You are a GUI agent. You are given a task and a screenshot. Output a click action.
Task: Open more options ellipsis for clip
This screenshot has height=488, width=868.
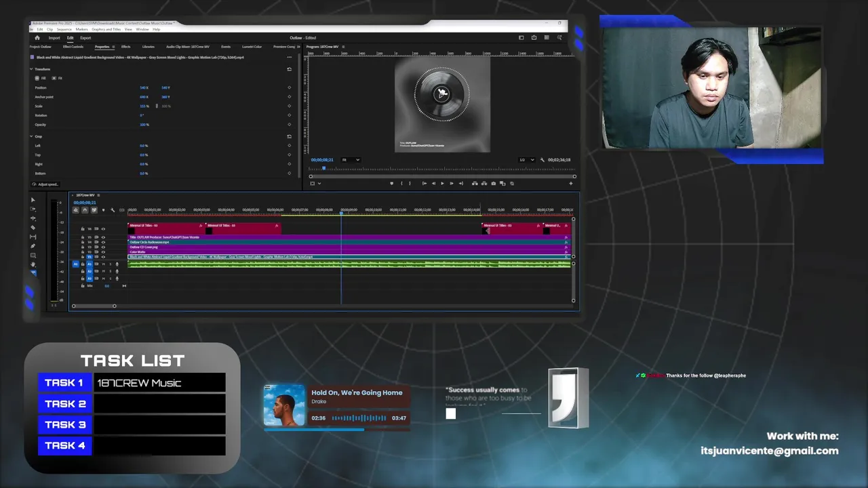[290, 57]
